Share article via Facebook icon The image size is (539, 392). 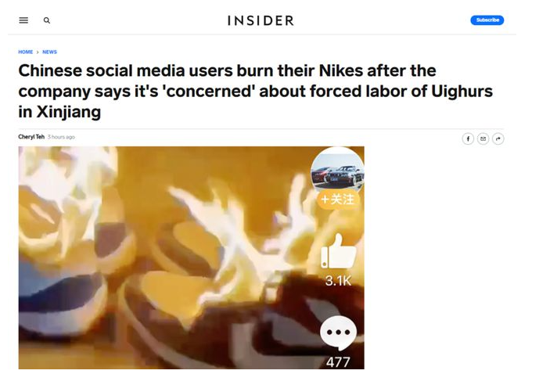[x=468, y=138]
